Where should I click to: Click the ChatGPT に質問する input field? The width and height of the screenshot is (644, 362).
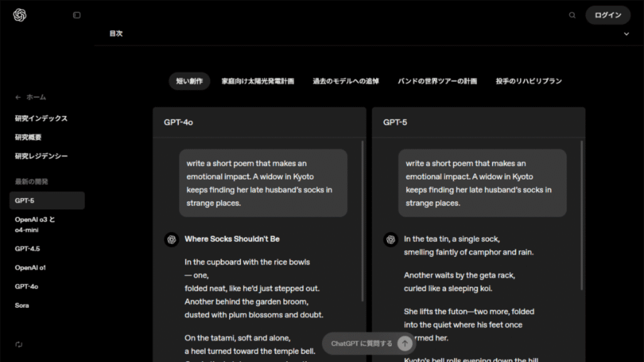(x=362, y=344)
